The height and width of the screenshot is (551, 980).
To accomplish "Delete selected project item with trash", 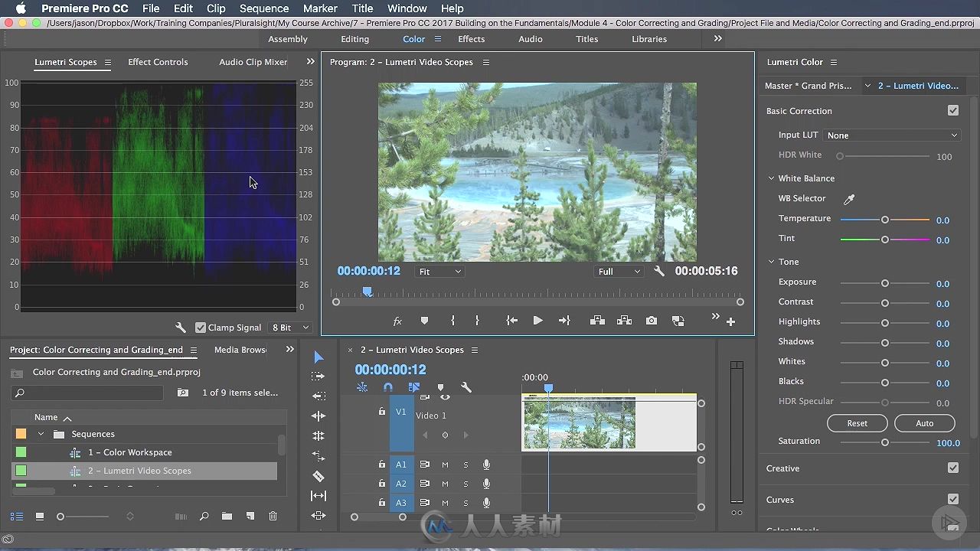I will (x=273, y=517).
